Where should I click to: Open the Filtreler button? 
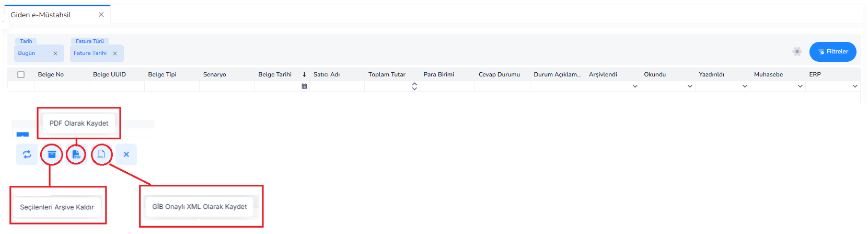[x=833, y=52]
